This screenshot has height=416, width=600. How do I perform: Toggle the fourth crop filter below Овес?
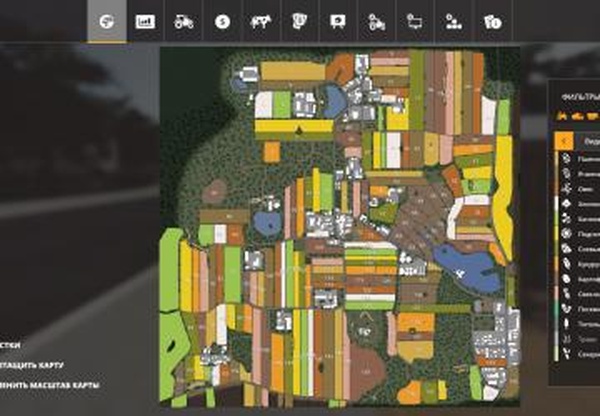click(x=579, y=204)
